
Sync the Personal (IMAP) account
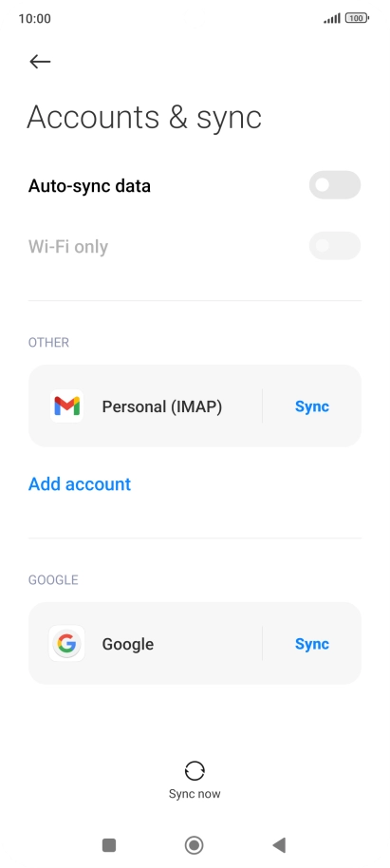(x=312, y=406)
